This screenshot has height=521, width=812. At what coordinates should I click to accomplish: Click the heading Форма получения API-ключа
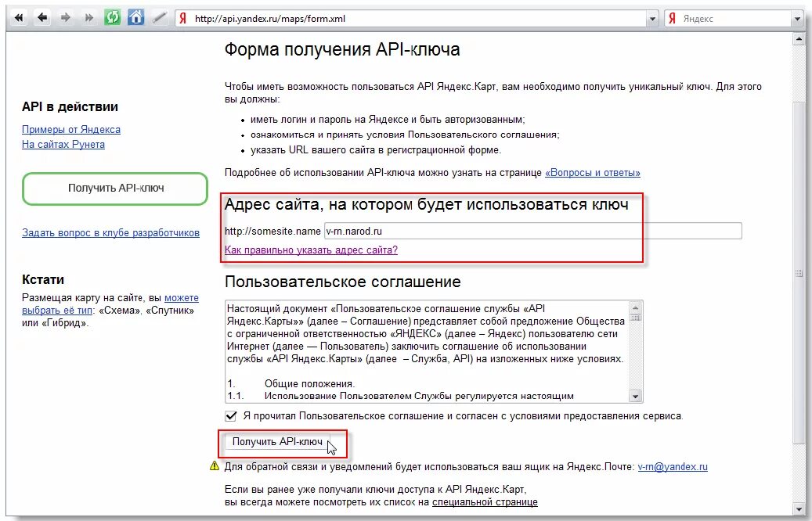341,49
